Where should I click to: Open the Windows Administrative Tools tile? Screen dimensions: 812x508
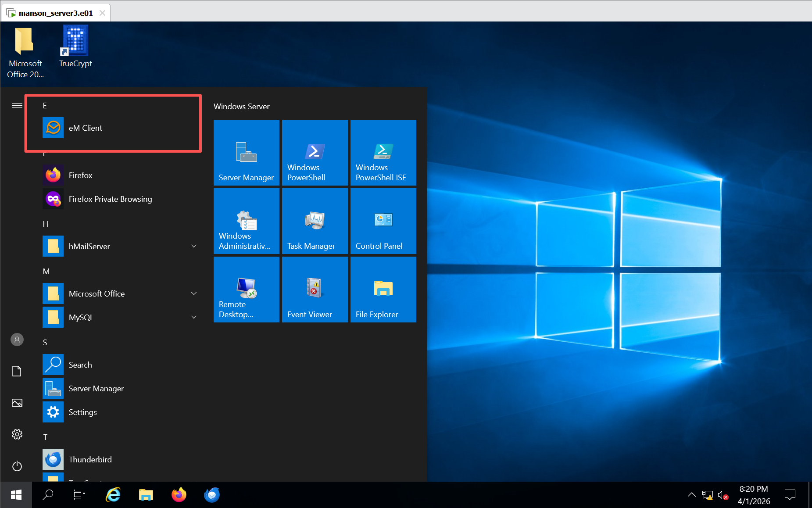247,221
